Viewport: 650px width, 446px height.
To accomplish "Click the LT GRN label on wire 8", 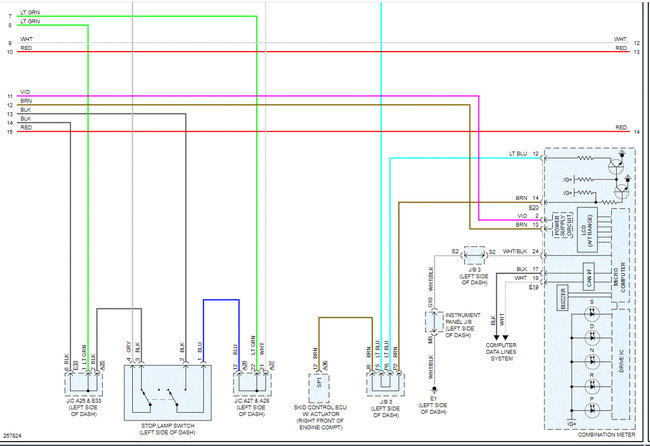I will 30,21.
